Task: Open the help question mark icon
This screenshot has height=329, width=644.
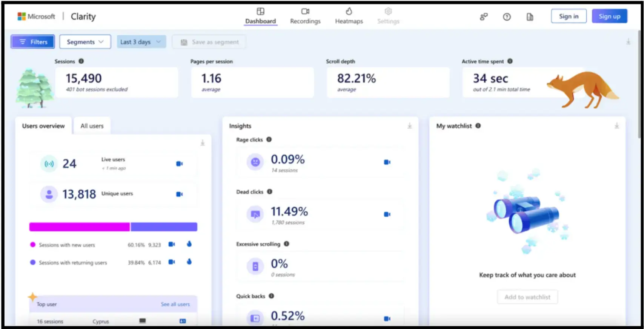Action: tap(507, 17)
